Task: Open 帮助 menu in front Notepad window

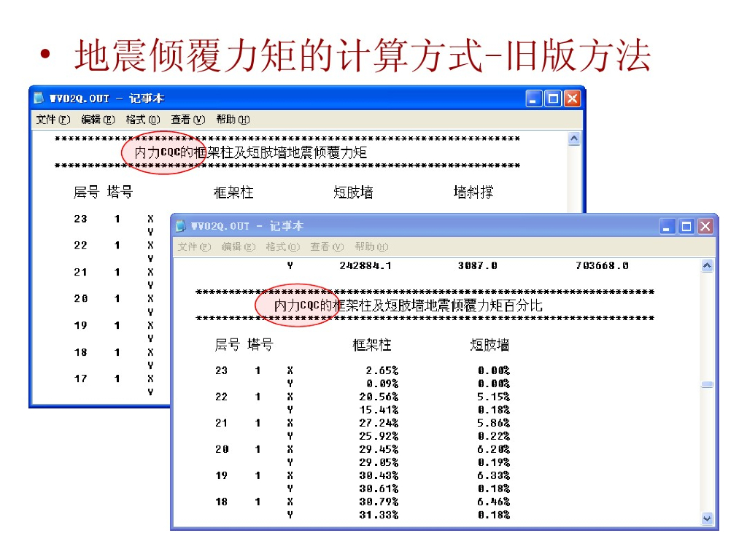Action: click(x=371, y=246)
